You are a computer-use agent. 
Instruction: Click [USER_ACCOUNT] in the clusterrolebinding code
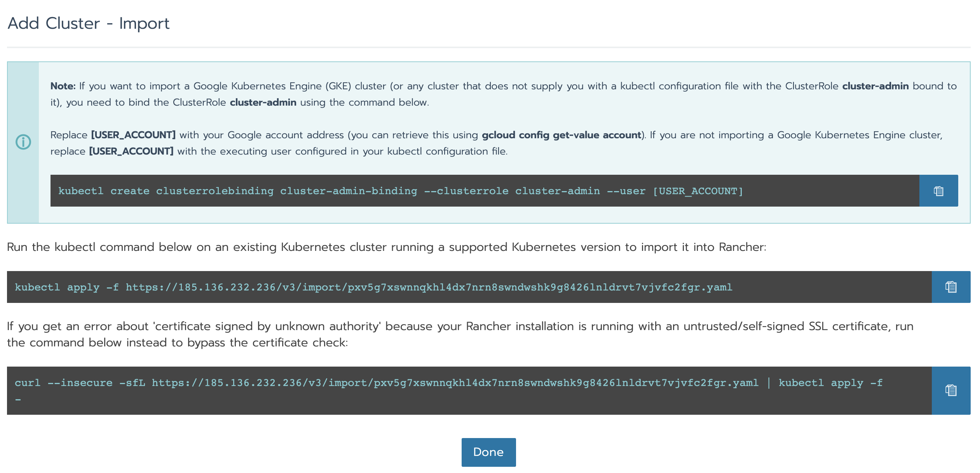[698, 191]
